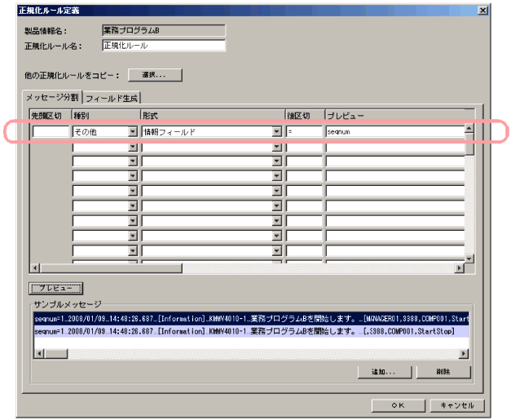Click up arrow of the table vertical scrollbar
Image resolution: width=511 pixels, height=420 pixels.
(469, 128)
